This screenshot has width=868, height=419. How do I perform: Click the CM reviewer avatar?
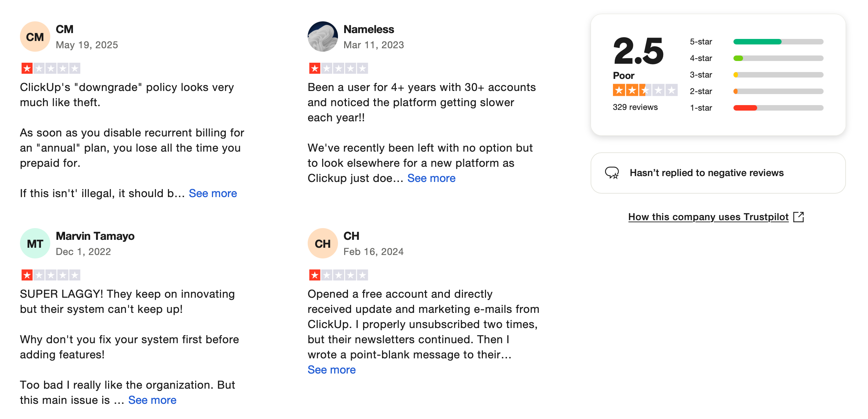point(35,37)
